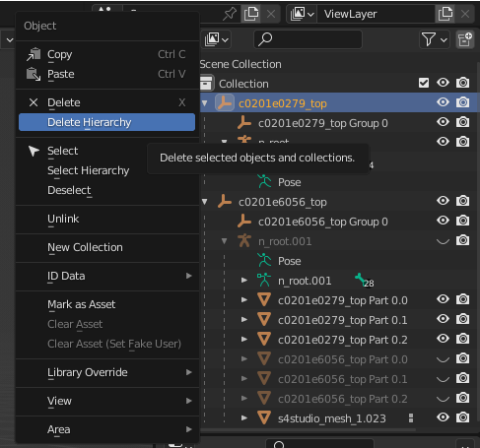This screenshot has width=480, height=448.
Task: Click the add new view layer icon
Action: pyautogui.click(x=446, y=14)
